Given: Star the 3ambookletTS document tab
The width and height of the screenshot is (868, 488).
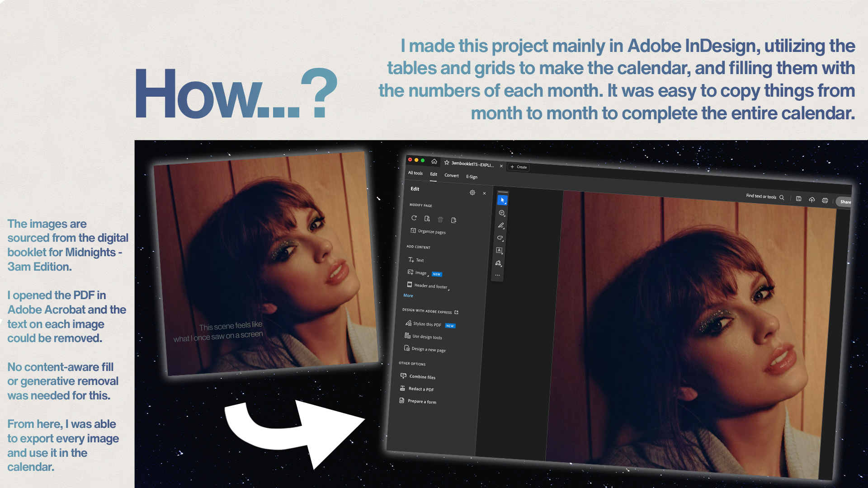Looking at the screenshot, I should click(447, 163).
